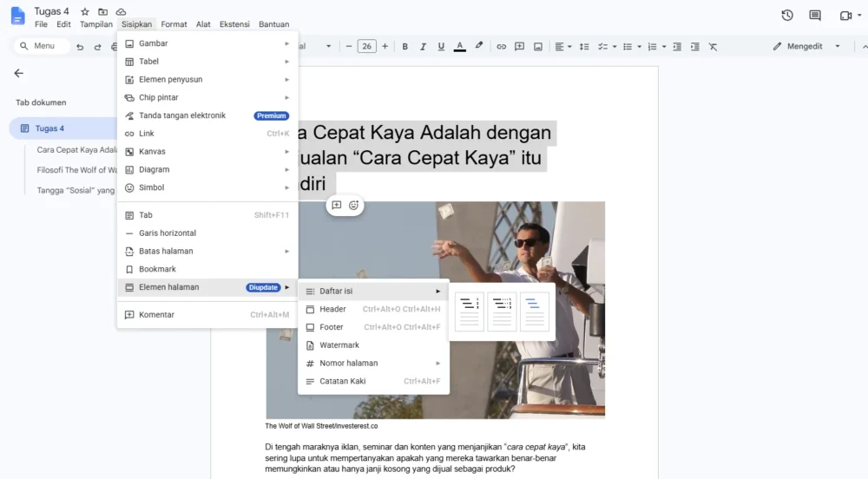Open numbered list dropdown arrow
Image resolution: width=868 pixels, height=479 pixels.
click(664, 47)
